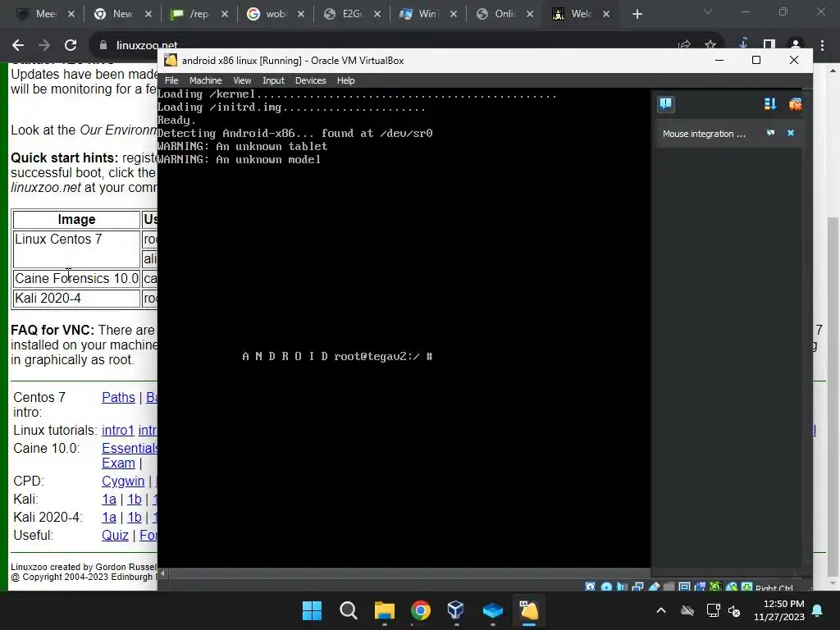
Task: Open a new Chrome tab with plus button
Action: (x=637, y=15)
